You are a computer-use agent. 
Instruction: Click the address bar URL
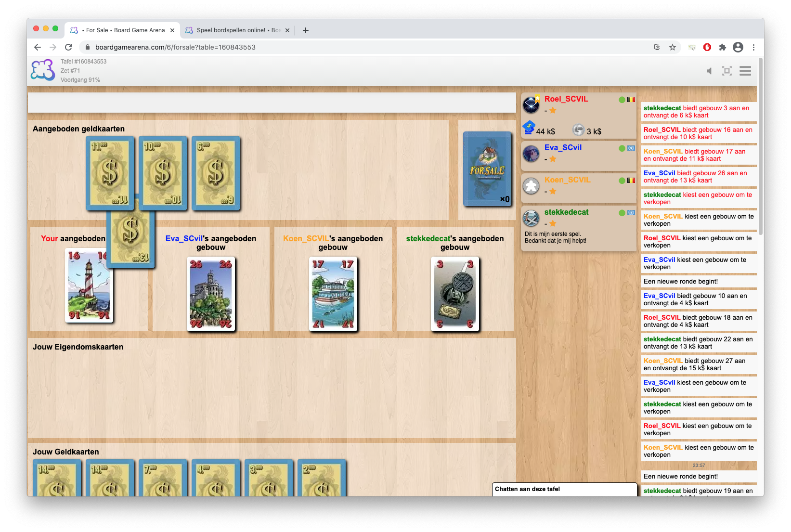coord(175,47)
